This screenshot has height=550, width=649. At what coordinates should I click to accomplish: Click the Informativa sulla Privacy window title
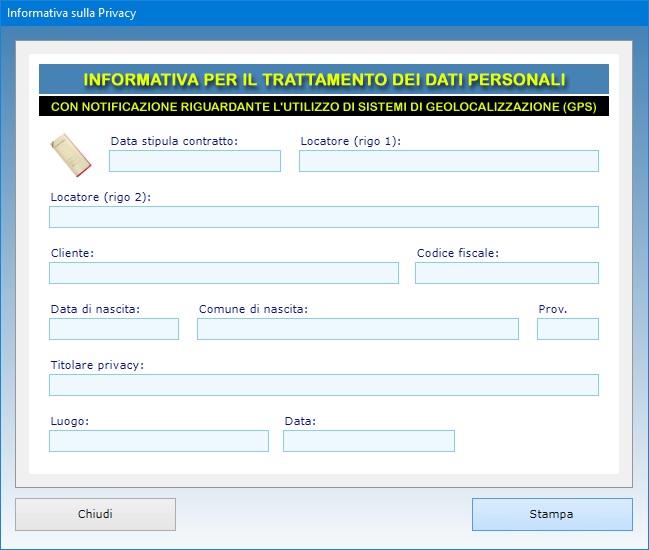pyautogui.click(x=72, y=13)
